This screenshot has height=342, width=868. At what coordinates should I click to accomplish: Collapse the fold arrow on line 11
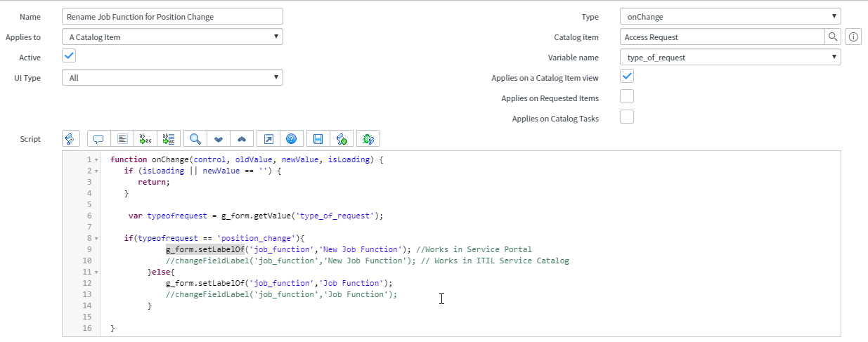96,272
